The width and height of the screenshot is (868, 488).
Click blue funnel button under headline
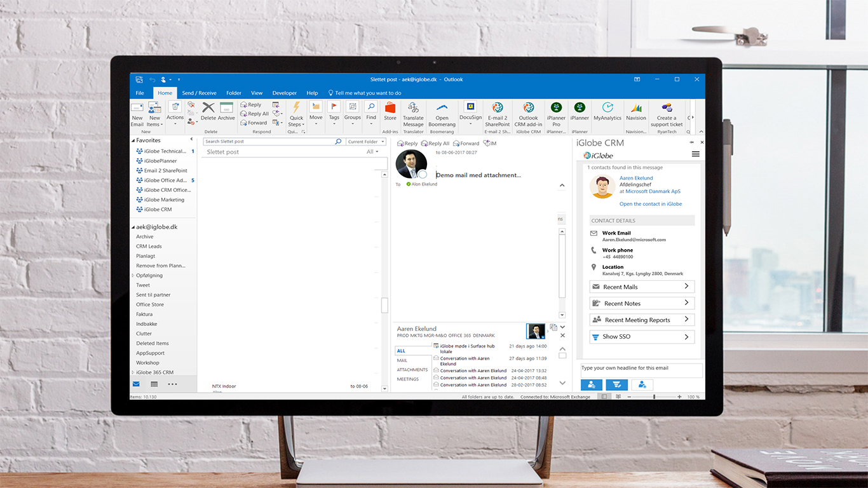[616, 384]
